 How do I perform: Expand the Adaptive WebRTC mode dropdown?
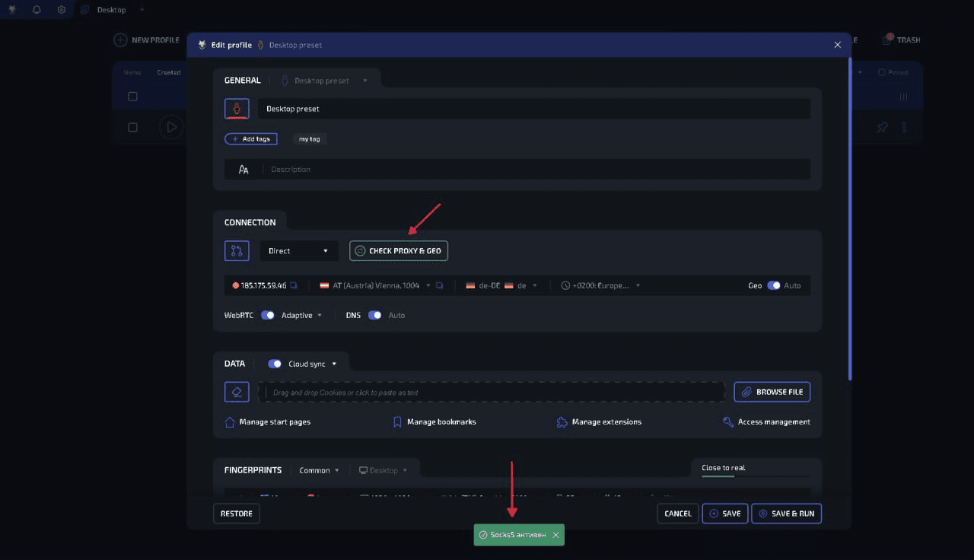(301, 315)
